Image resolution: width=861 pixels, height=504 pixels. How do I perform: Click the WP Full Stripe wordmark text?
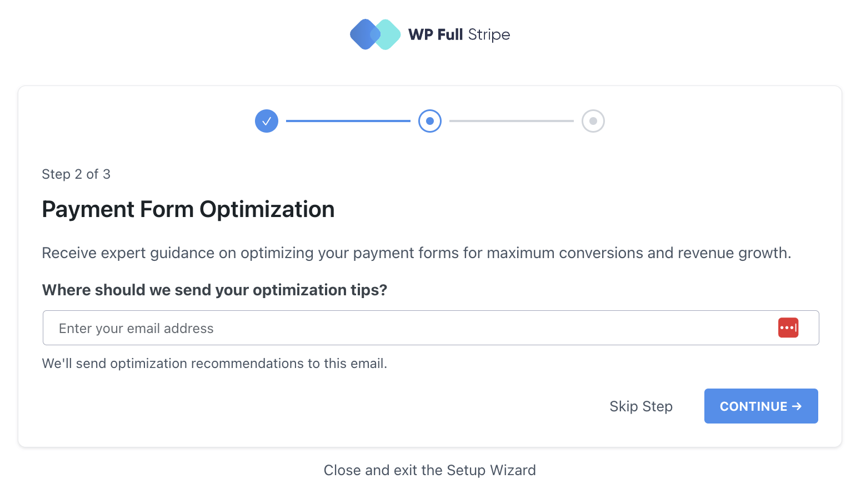460,34
